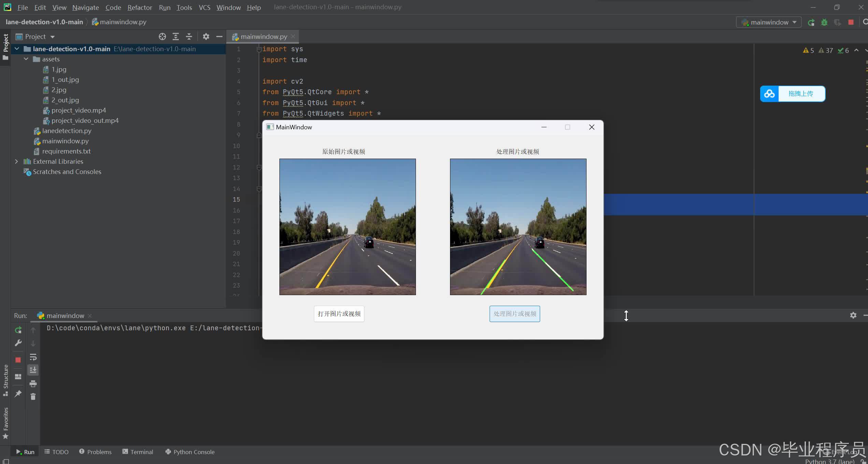Toggle soft-wrap in the Run console
The image size is (868, 464).
tap(33, 357)
